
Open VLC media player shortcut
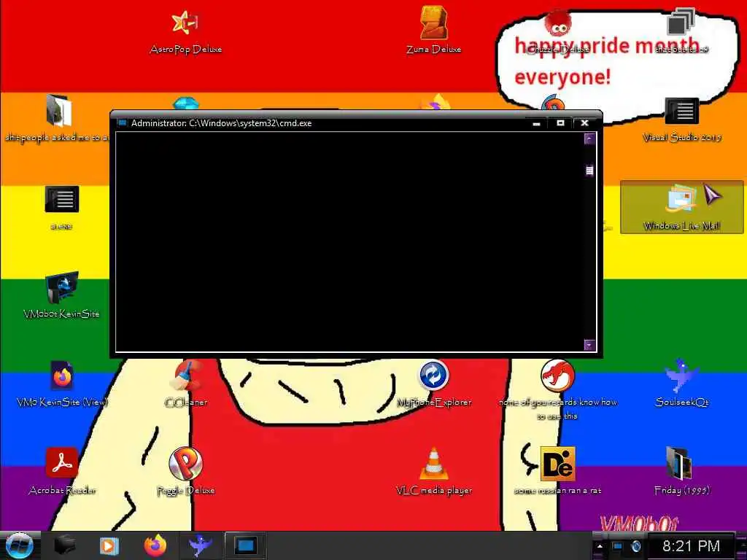[433, 472]
